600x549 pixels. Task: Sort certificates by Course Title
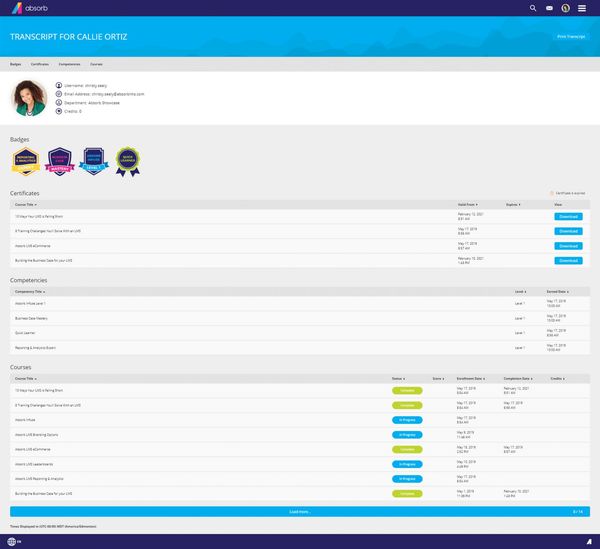(26, 205)
